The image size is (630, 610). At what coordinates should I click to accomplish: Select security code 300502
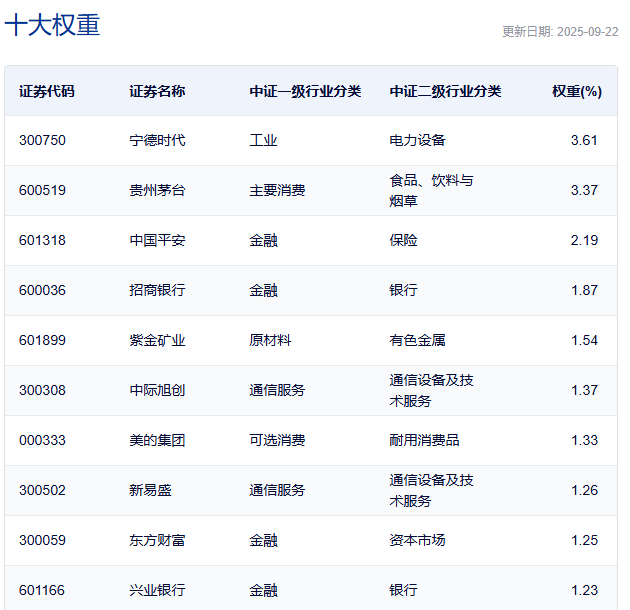[x=42, y=490]
